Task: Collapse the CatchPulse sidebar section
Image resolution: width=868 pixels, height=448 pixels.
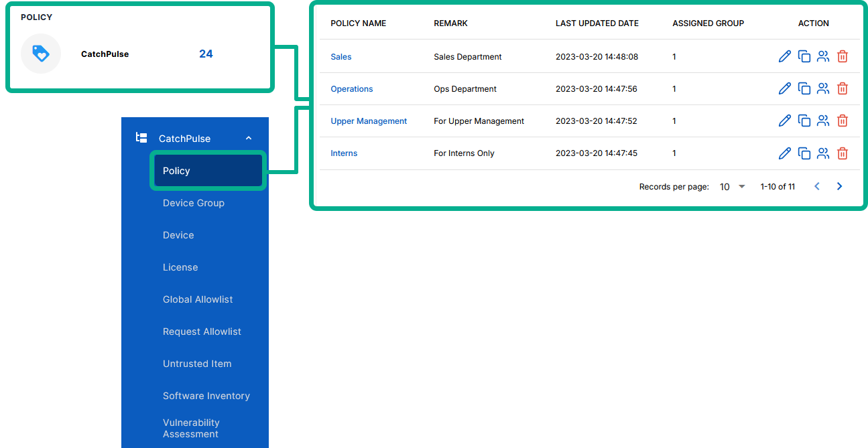Action: point(249,139)
